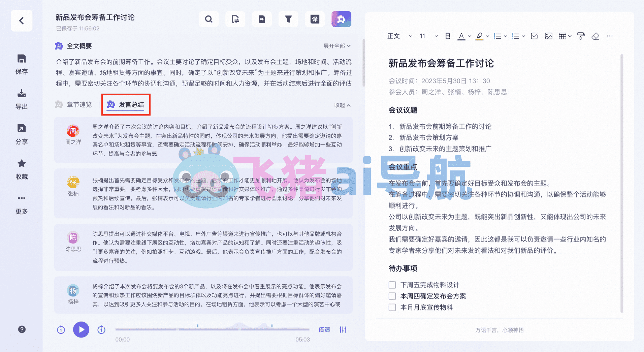The image size is (644, 352).
Task: Open the more options ellipsis in editor toolbar
Action: click(x=610, y=36)
